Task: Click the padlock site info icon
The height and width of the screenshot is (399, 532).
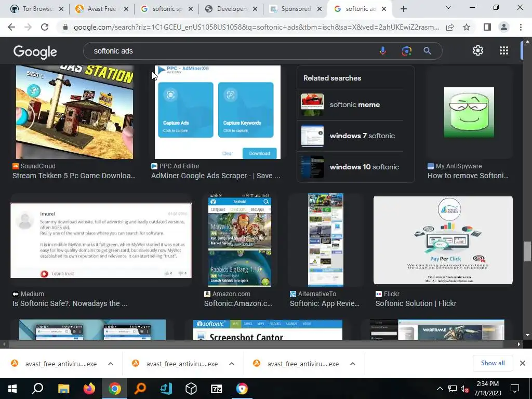Action: coord(65,27)
